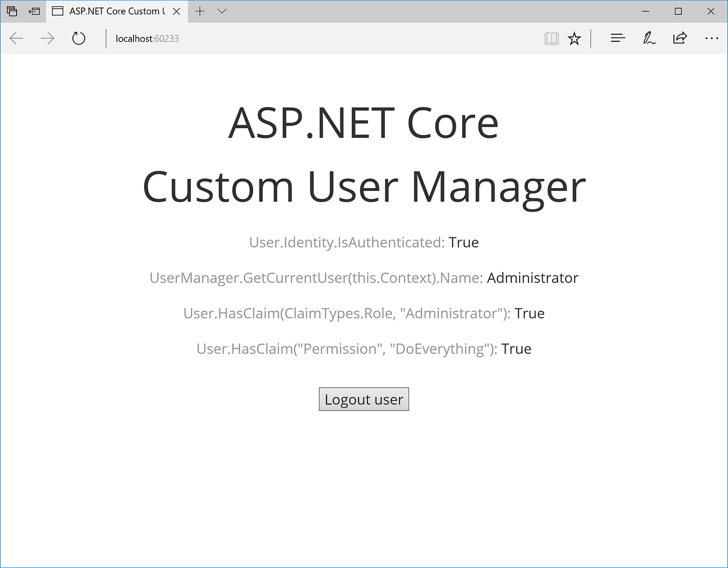The width and height of the screenshot is (728, 568).
Task: Open the browser settings menu via ellipsis
Action: click(711, 38)
